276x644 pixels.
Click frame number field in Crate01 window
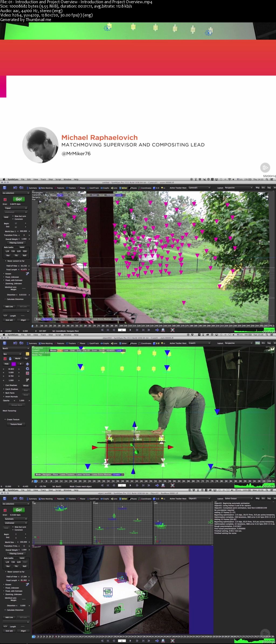(122, 485)
